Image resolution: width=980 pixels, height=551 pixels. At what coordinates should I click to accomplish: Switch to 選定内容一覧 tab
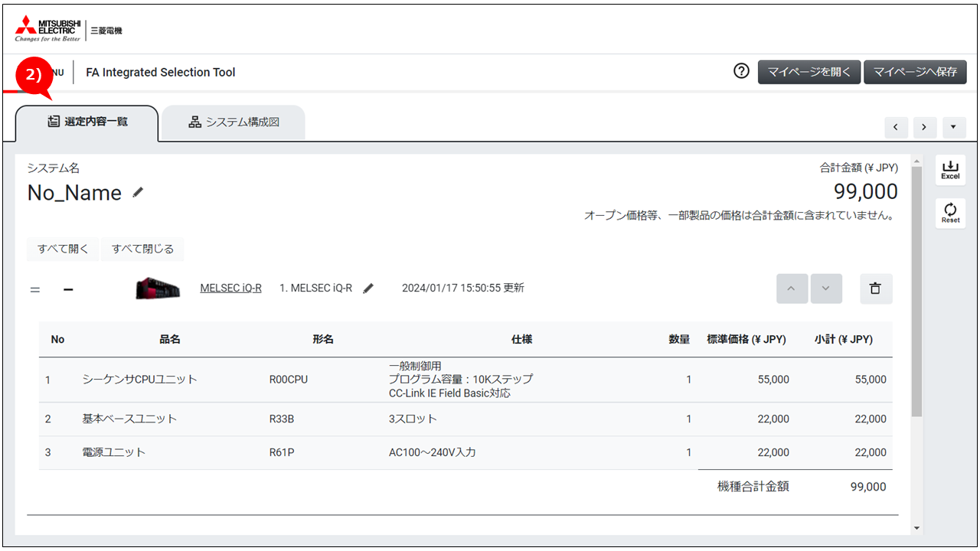(87, 122)
